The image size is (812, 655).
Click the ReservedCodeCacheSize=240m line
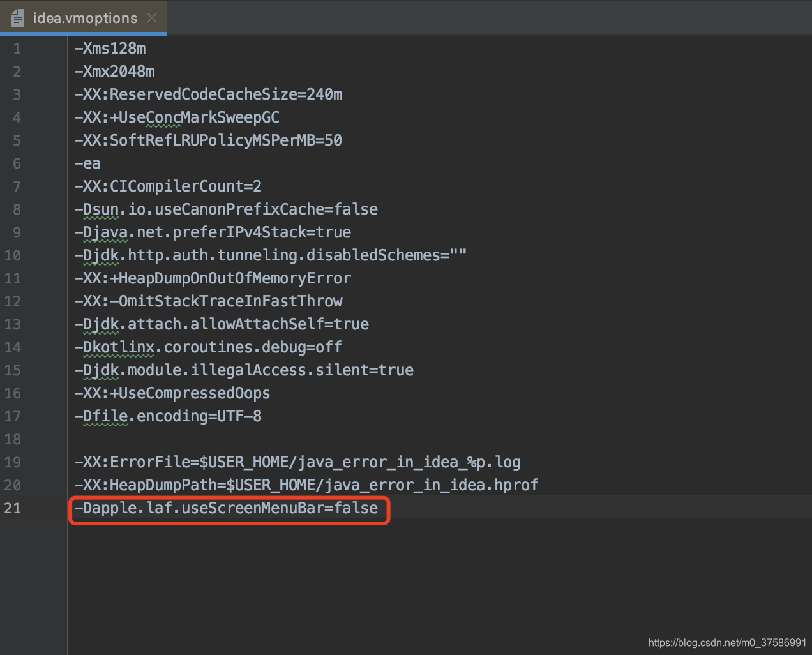pos(208,94)
